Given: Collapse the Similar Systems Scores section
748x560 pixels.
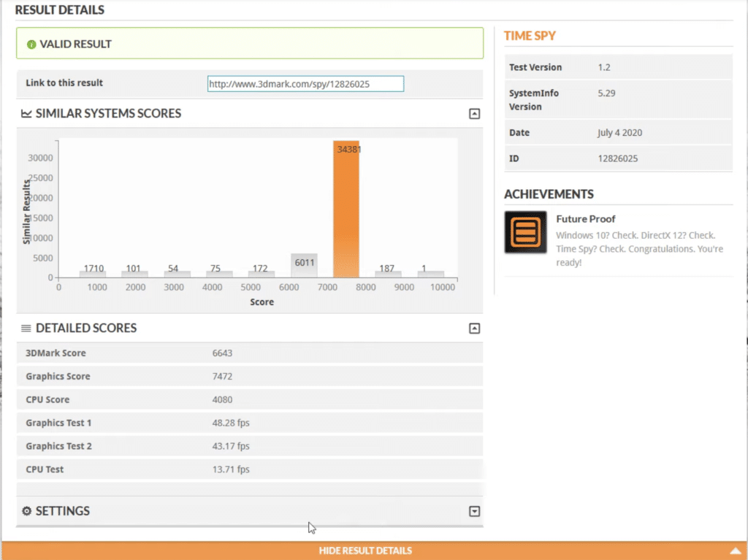Looking at the screenshot, I should 474,114.
